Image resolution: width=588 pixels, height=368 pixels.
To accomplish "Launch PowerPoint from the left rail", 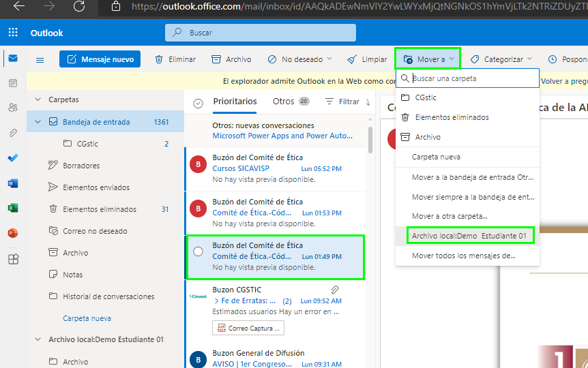I will pos(13,233).
